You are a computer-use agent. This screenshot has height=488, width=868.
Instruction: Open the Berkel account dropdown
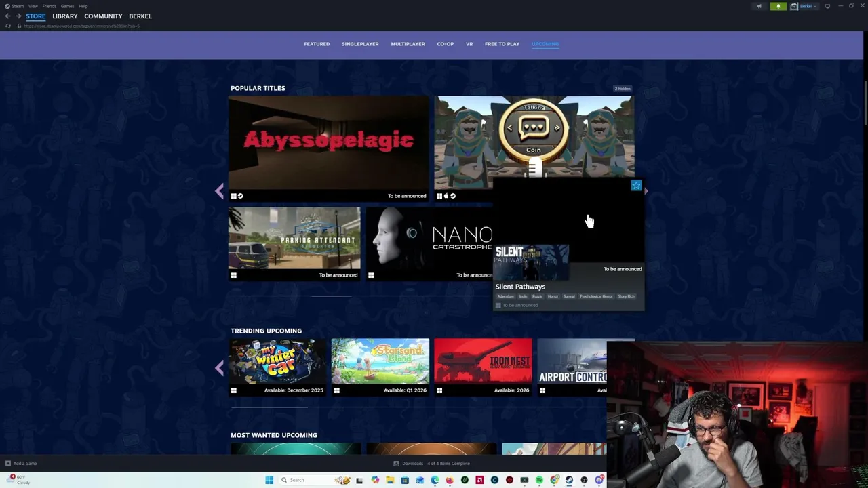click(805, 6)
